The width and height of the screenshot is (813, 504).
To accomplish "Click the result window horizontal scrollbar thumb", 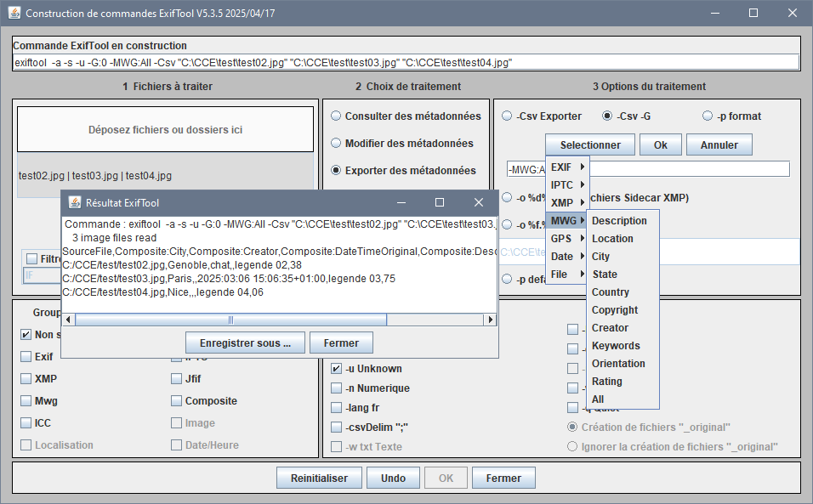I will pos(230,320).
